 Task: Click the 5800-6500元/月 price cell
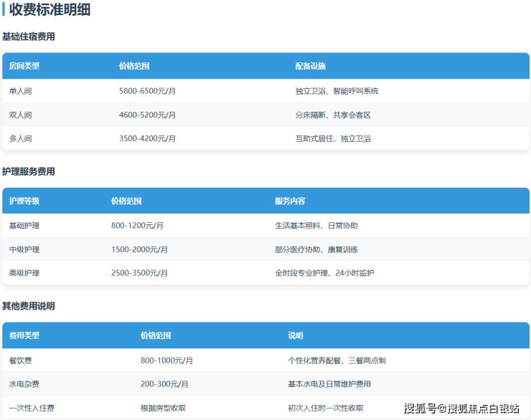147,91
